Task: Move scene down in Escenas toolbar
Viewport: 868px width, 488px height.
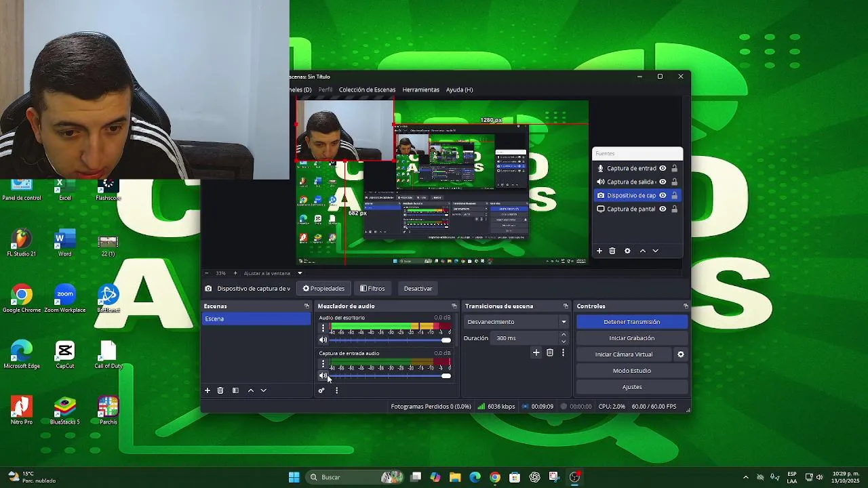Action: coord(264,390)
